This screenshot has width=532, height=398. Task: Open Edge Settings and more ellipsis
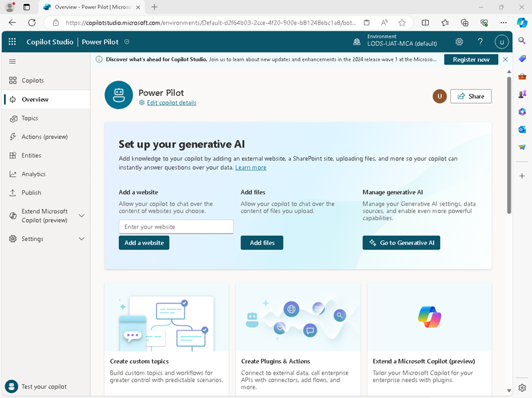503,23
